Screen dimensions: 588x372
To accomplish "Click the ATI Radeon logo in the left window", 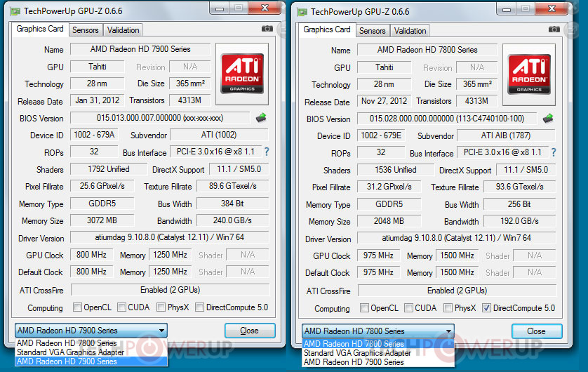I will pyautogui.click(x=242, y=74).
